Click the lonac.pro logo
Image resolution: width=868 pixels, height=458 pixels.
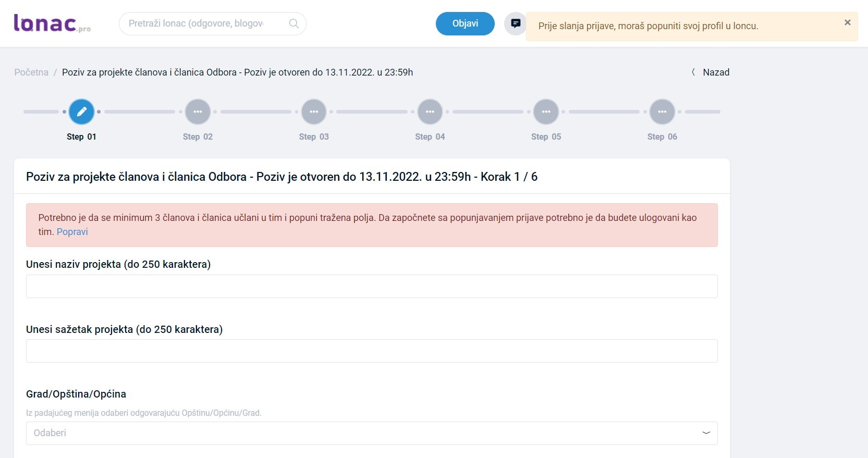(x=52, y=23)
